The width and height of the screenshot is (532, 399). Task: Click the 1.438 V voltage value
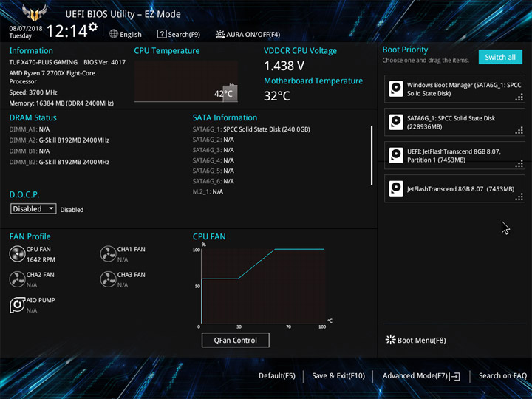pyautogui.click(x=284, y=66)
